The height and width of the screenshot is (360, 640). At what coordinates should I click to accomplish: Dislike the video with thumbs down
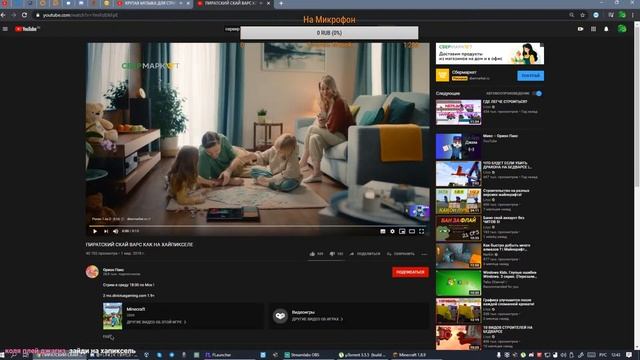pyautogui.click(x=336, y=254)
